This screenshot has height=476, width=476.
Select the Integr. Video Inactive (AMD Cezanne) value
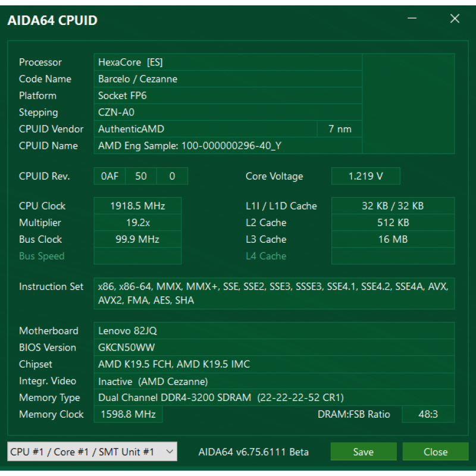(274, 381)
